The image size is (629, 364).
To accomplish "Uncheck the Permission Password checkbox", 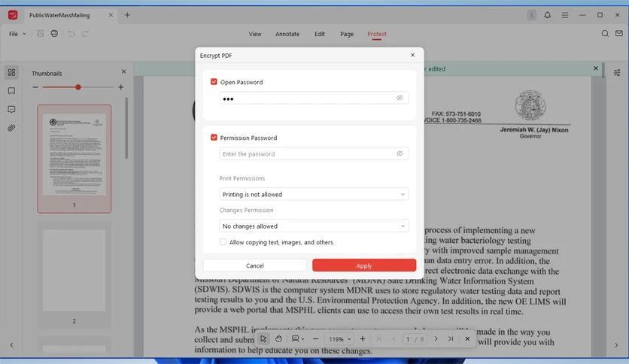I will tap(214, 138).
